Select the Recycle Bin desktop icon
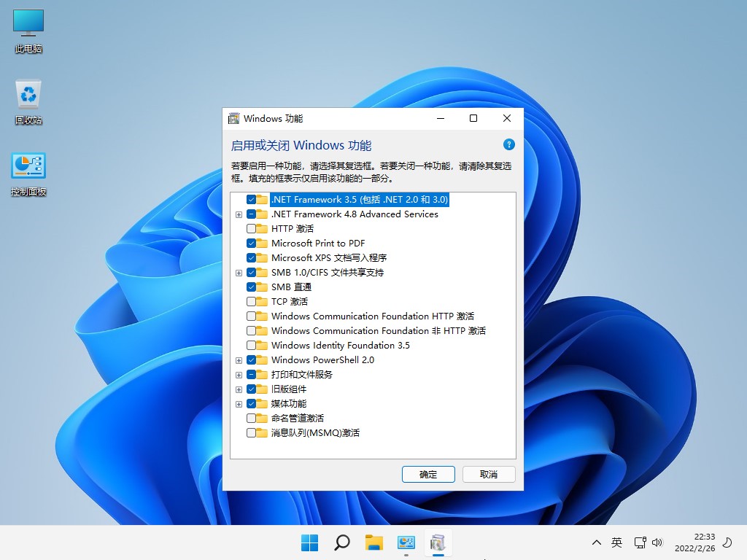The image size is (747, 560). coord(28,101)
